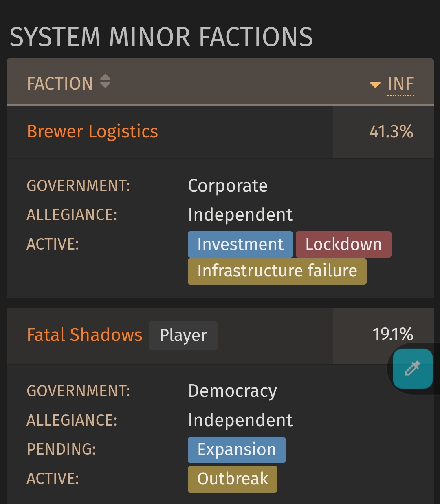440x504 pixels.
Task: Open the Brewer Logistics faction link
Action: (x=92, y=131)
